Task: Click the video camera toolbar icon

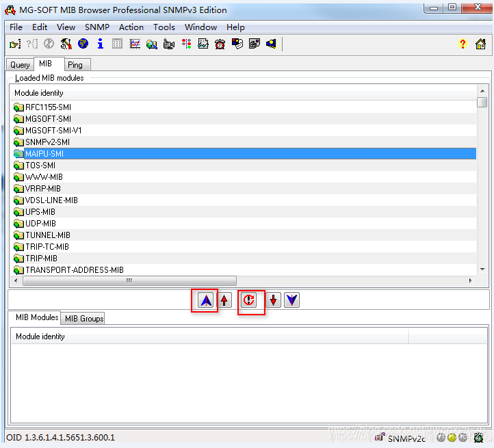Action: click(x=169, y=44)
